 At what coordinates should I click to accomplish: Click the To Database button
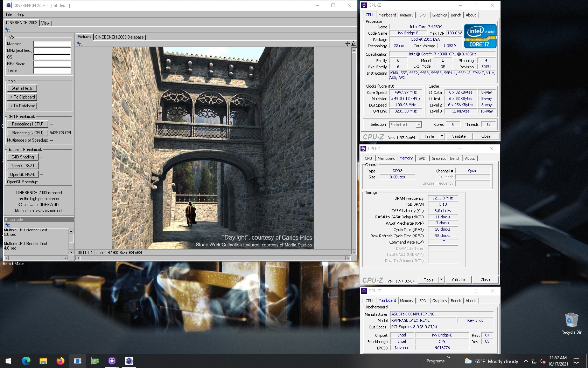22,106
